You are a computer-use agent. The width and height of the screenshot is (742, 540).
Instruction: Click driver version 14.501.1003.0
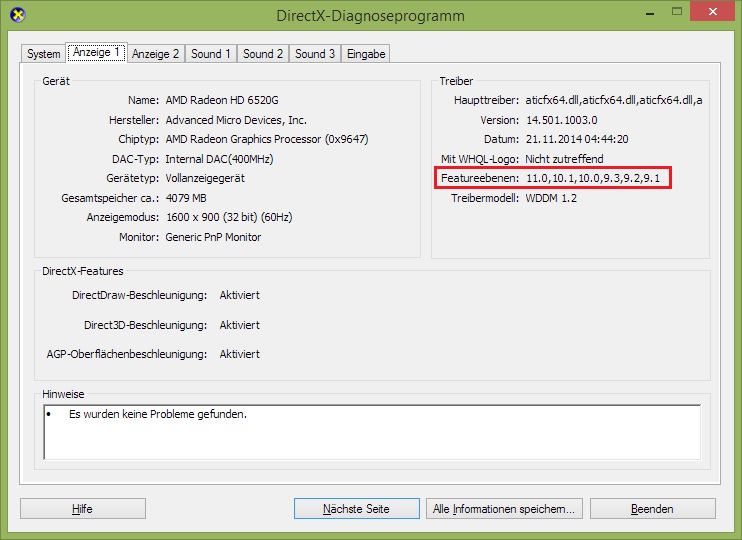tap(562, 120)
